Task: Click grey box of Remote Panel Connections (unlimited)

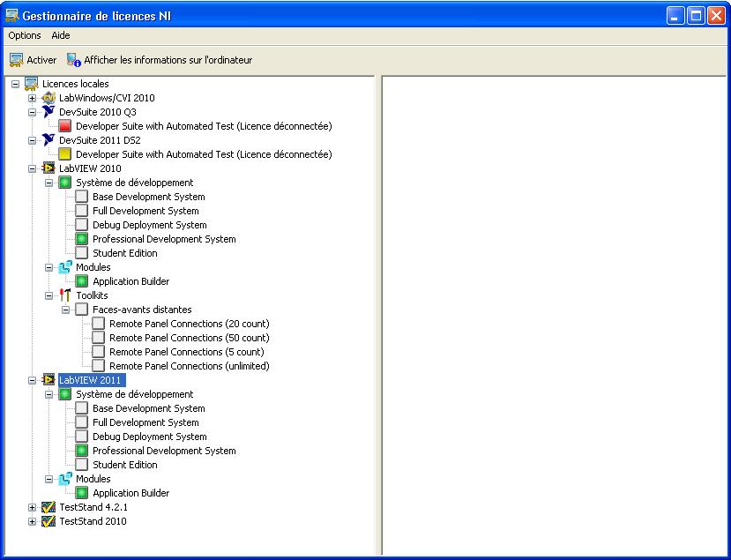Action: [x=99, y=366]
